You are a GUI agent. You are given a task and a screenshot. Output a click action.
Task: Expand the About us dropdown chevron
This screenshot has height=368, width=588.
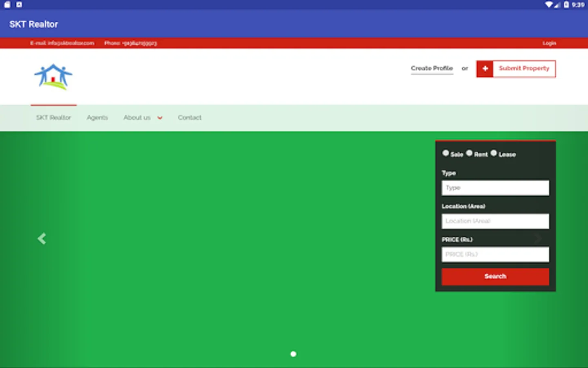coord(160,118)
